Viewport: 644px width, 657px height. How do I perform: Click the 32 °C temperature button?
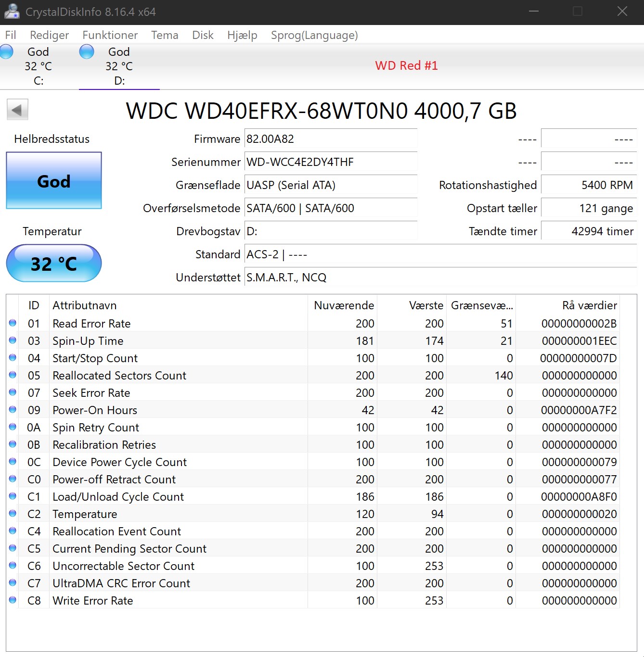coord(54,263)
